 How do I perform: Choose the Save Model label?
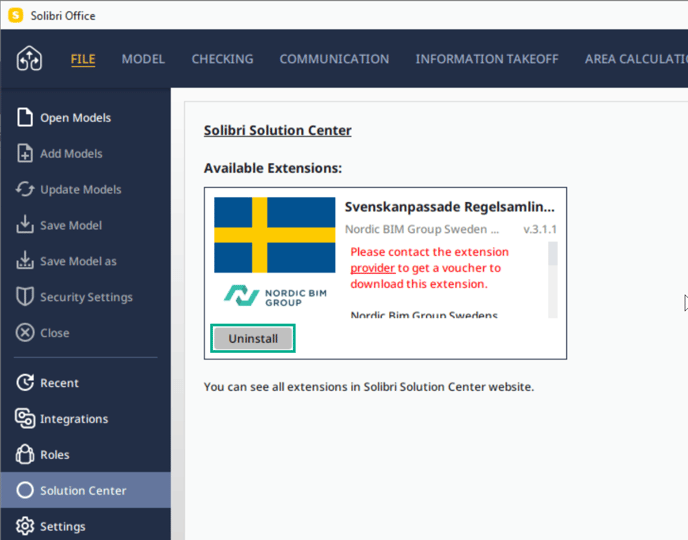pyautogui.click(x=71, y=225)
